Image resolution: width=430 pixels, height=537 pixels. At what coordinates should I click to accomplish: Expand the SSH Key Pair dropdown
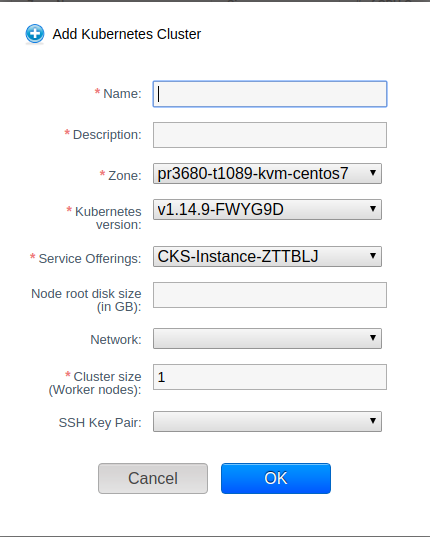click(x=267, y=422)
